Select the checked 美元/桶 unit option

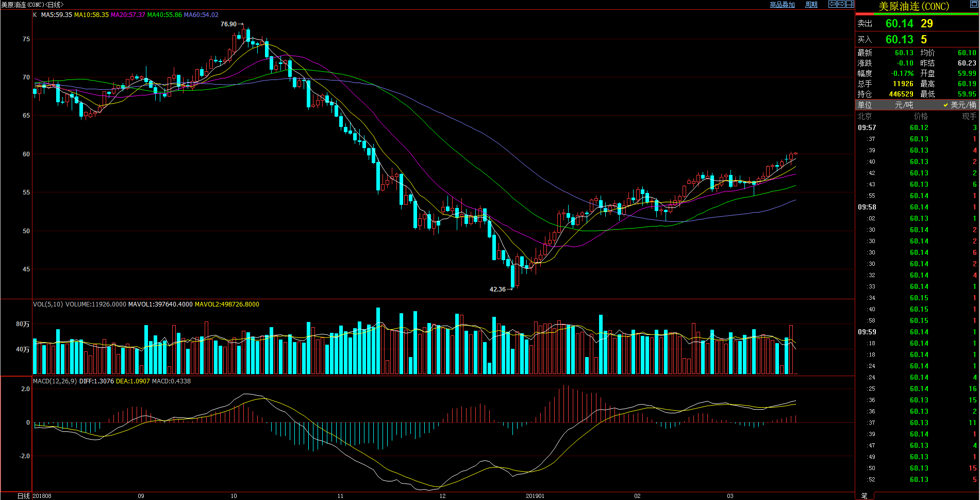(959, 105)
